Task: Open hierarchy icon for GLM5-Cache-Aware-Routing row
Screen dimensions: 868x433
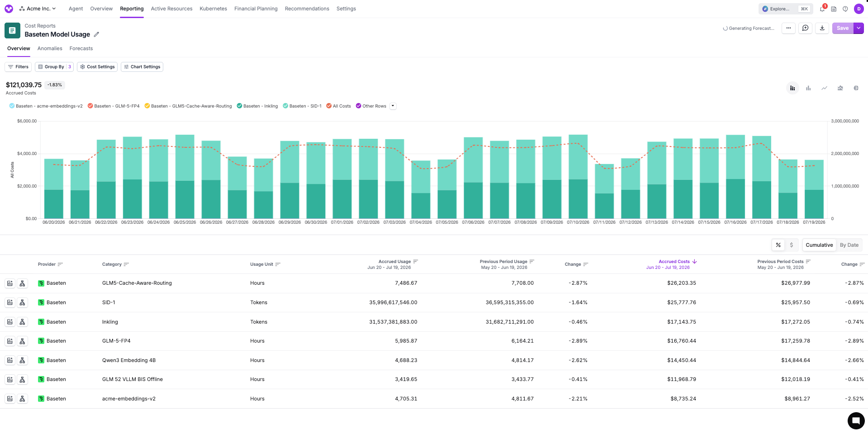Action: pyautogui.click(x=22, y=283)
